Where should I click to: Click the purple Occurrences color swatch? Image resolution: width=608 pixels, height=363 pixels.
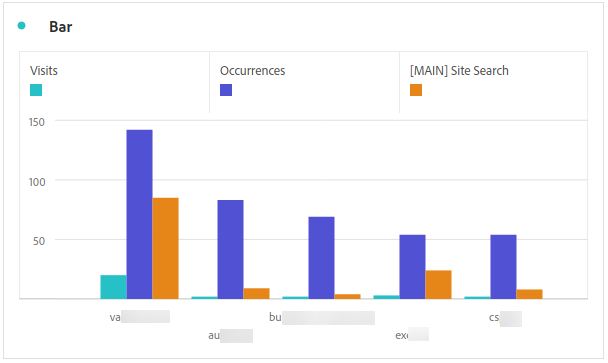pos(226,90)
